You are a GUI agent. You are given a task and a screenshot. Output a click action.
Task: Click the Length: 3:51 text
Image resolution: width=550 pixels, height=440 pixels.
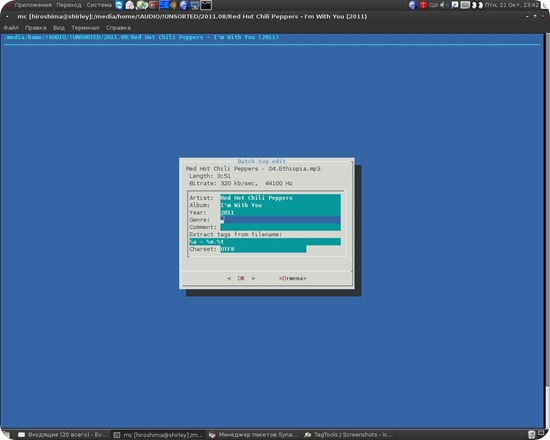pos(210,176)
